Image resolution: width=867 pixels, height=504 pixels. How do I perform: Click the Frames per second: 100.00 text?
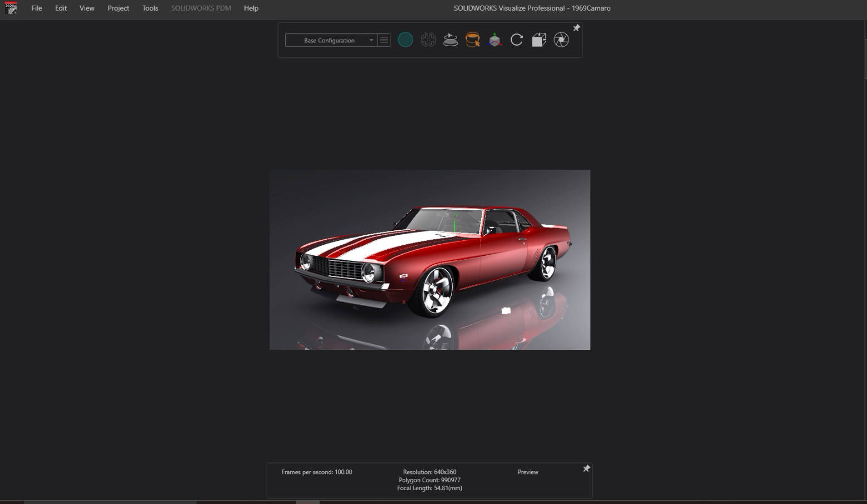[317, 472]
